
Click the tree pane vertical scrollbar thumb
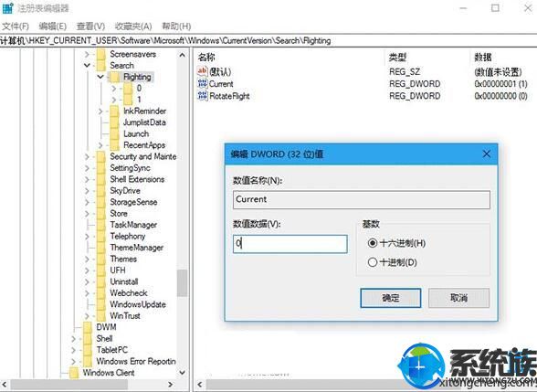click(182, 283)
